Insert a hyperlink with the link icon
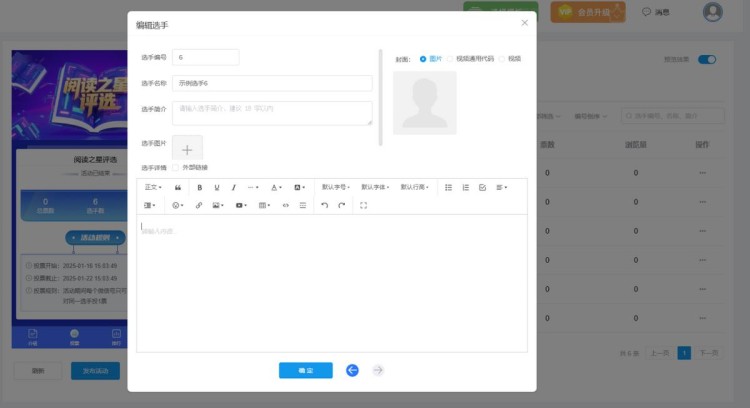 (x=199, y=205)
